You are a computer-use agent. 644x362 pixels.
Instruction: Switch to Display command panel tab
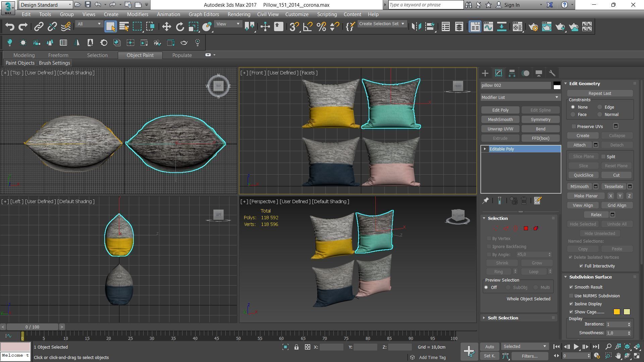pos(539,73)
